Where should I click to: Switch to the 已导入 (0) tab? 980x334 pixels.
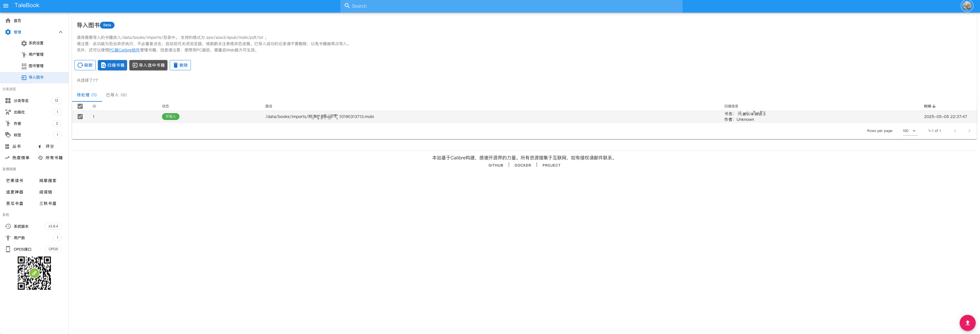point(116,95)
